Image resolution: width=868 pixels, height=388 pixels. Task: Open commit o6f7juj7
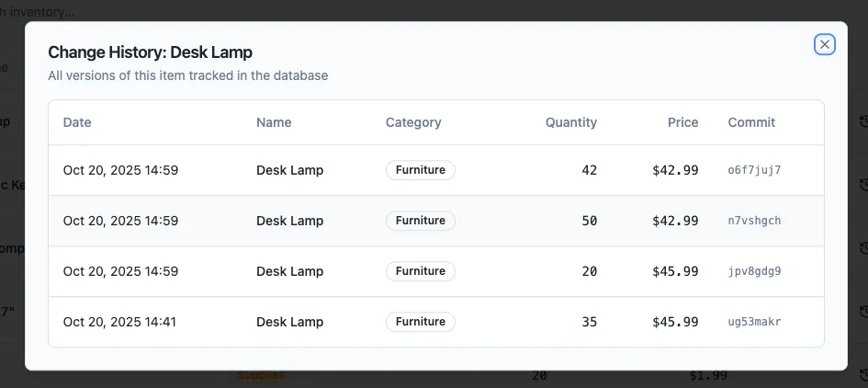pos(754,170)
